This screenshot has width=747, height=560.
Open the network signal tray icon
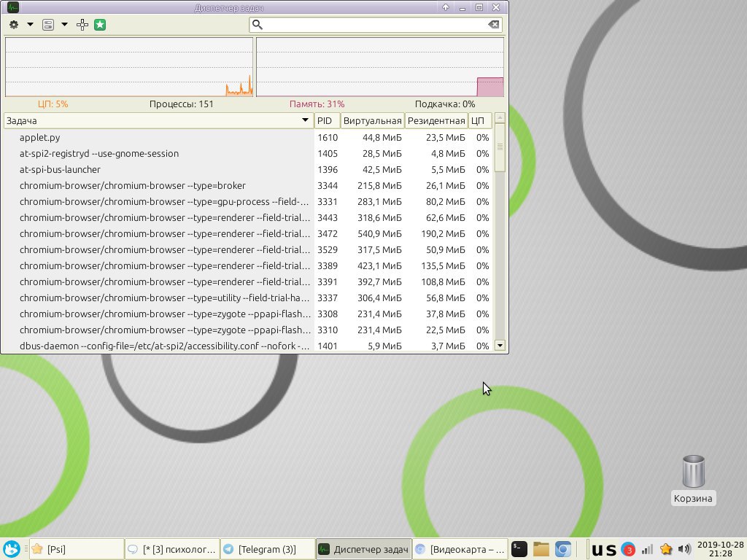(647, 550)
